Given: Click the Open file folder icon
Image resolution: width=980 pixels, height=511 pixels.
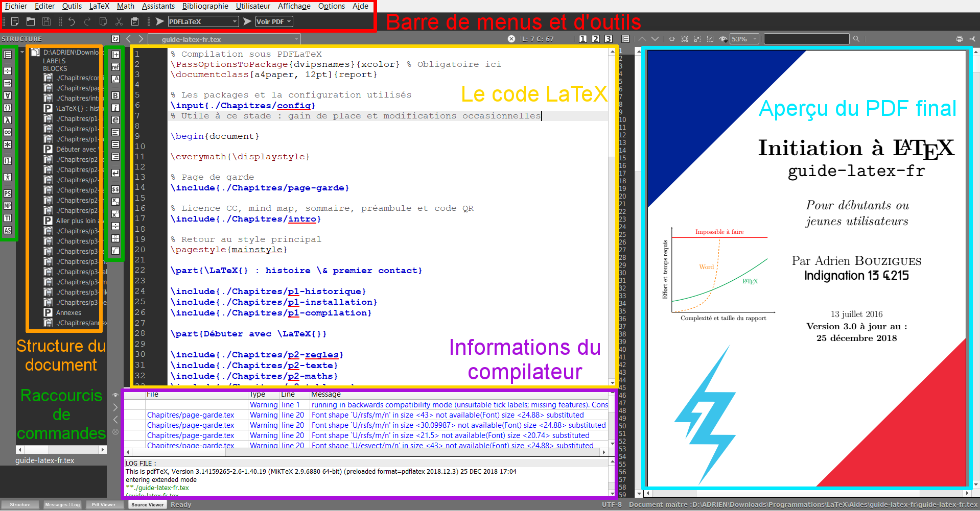Looking at the screenshot, I should pyautogui.click(x=31, y=21).
